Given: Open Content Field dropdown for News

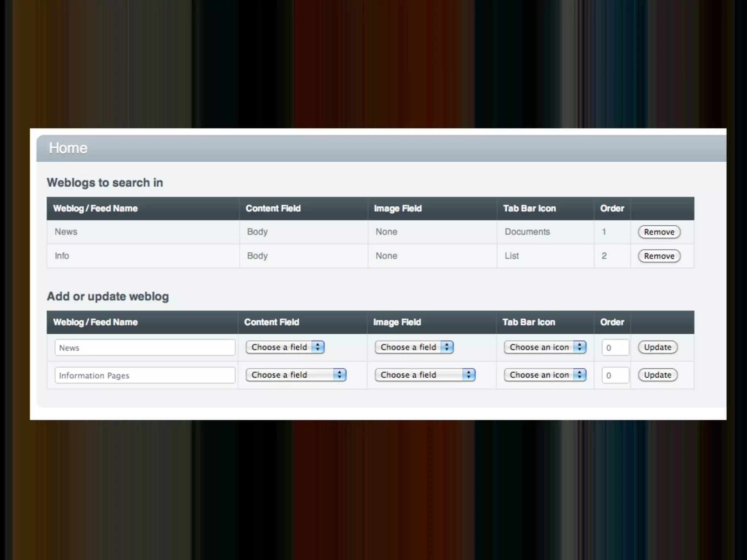Looking at the screenshot, I should [285, 347].
